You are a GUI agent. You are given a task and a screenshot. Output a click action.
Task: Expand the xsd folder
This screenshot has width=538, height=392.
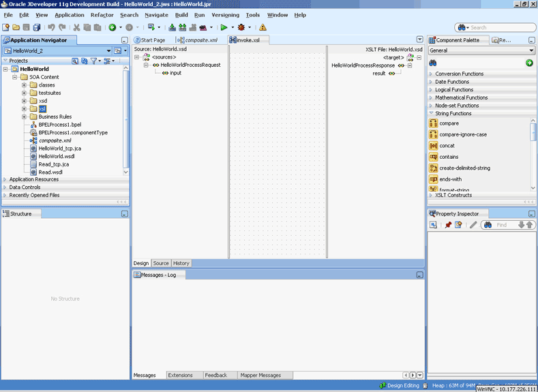click(24, 101)
